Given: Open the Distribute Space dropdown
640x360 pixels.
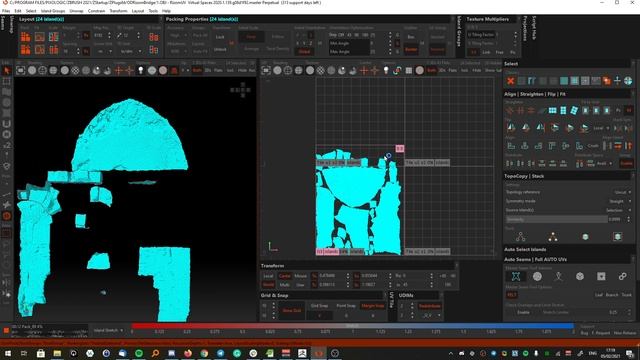Looking at the screenshot, I should 604,164.
